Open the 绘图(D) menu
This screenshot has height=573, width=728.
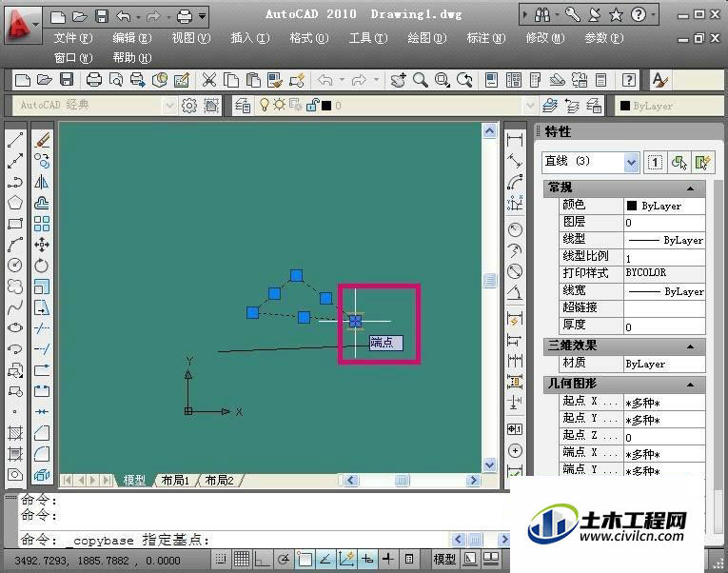click(426, 38)
